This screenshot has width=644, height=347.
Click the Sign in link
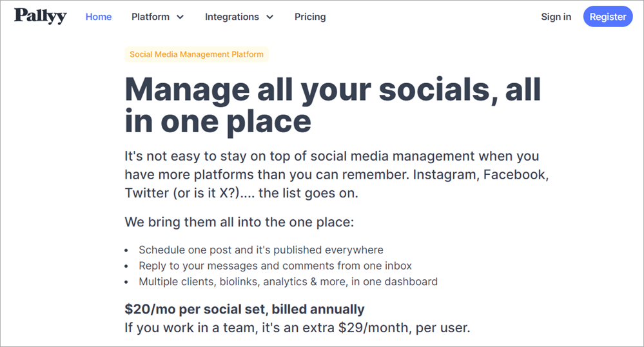[x=556, y=17]
